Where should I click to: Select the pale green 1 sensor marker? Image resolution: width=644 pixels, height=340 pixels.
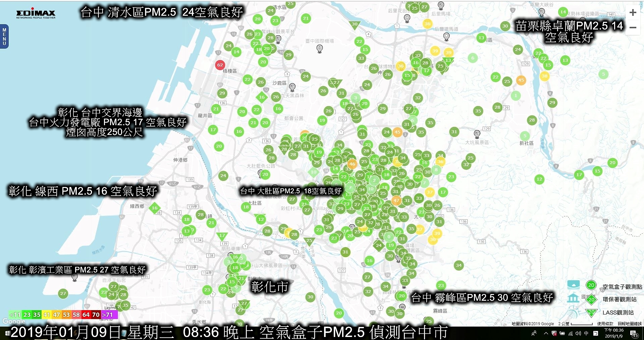click(516, 96)
